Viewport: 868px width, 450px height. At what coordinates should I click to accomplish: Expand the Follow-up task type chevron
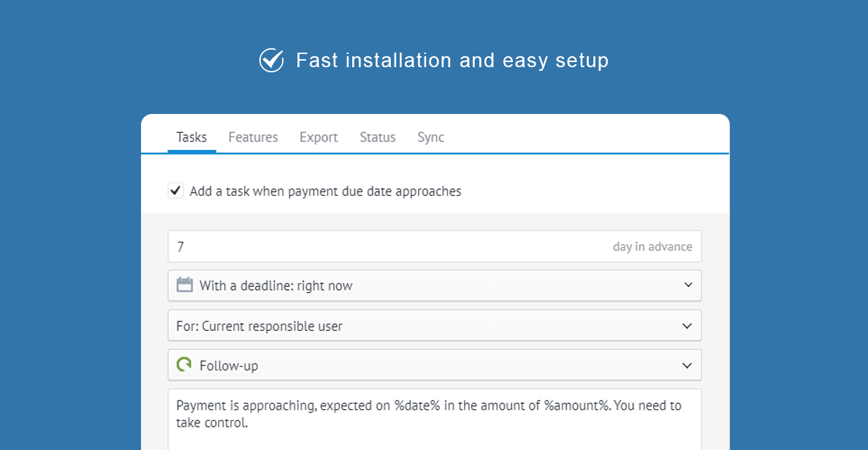coord(687,365)
